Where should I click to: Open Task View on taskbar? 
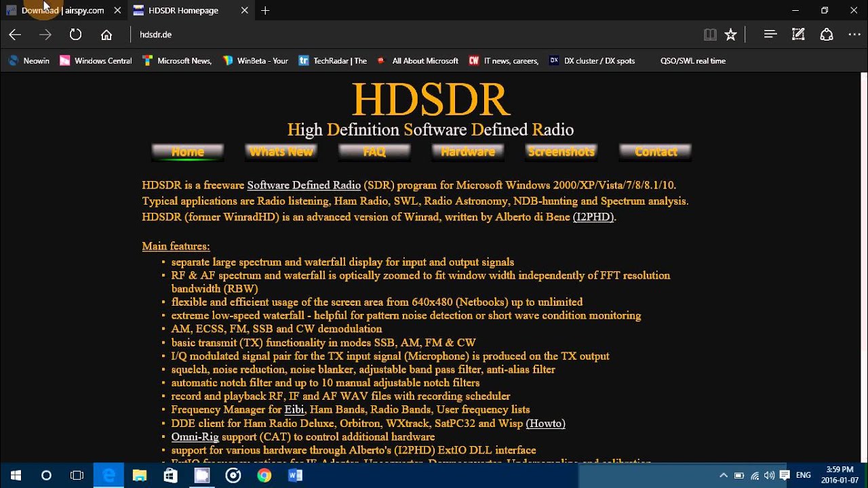[x=77, y=476]
